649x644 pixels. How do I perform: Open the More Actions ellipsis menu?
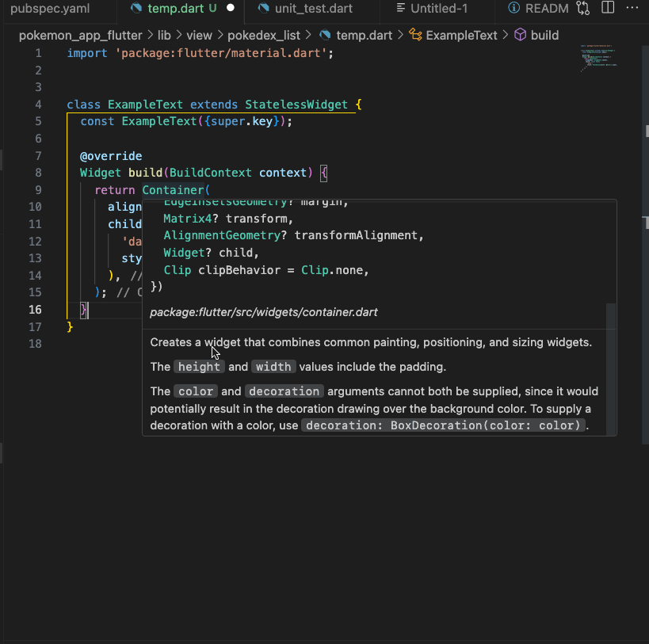(x=632, y=8)
